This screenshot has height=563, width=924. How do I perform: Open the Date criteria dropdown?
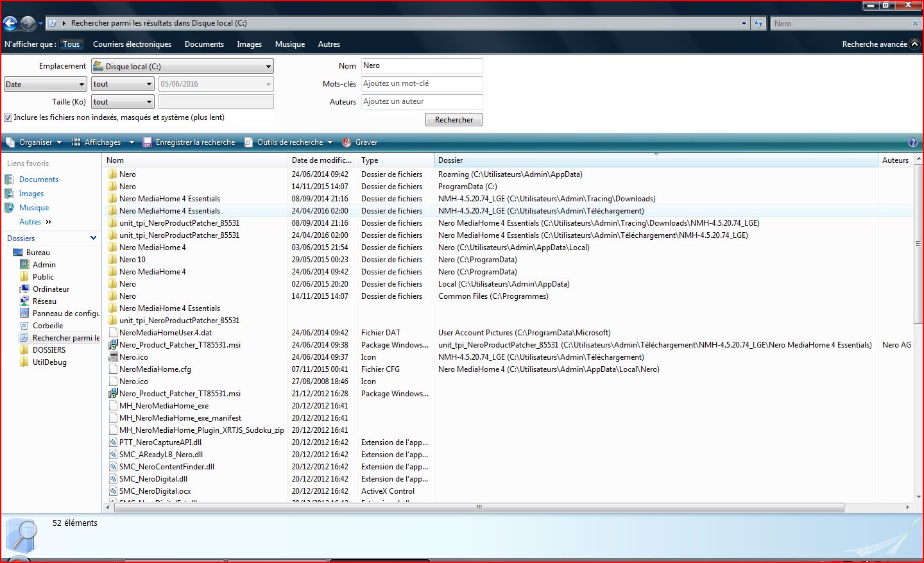[45, 85]
